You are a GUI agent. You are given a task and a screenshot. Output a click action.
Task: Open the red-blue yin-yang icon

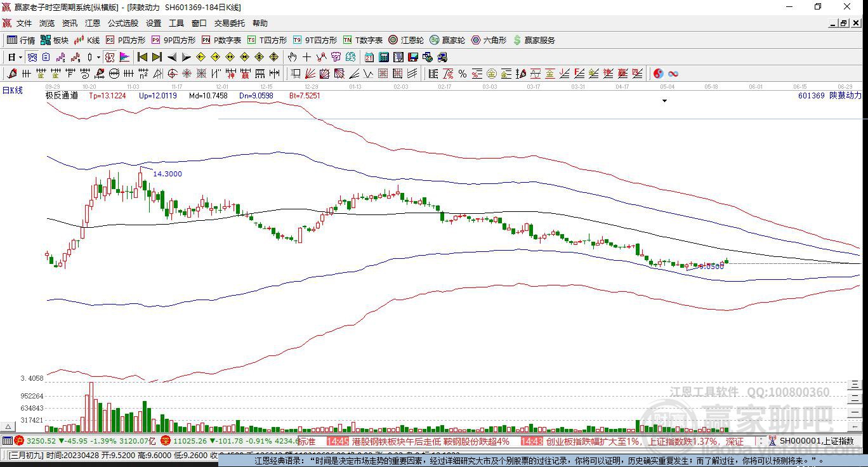click(x=658, y=74)
